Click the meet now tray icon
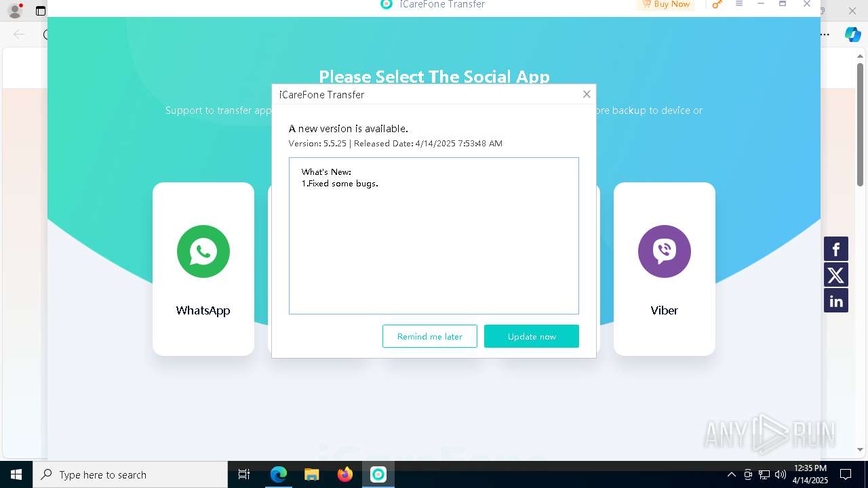868x488 pixels. (748, 474)
